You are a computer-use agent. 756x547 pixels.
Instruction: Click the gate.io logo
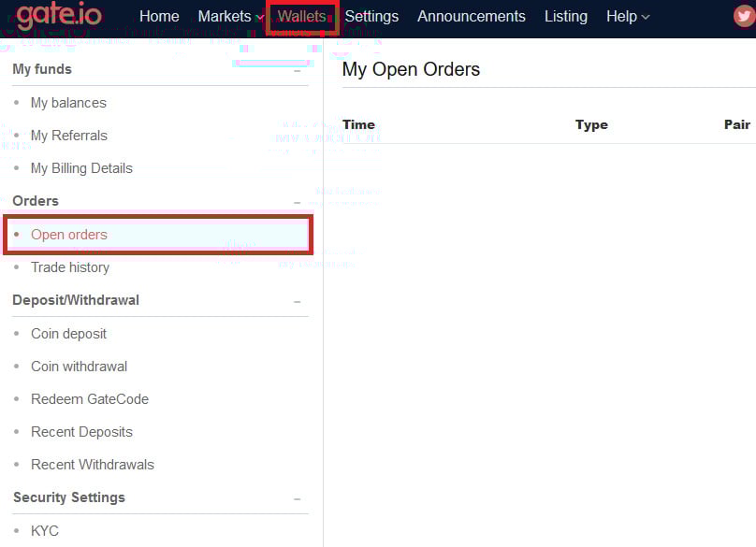pos(59,15)
